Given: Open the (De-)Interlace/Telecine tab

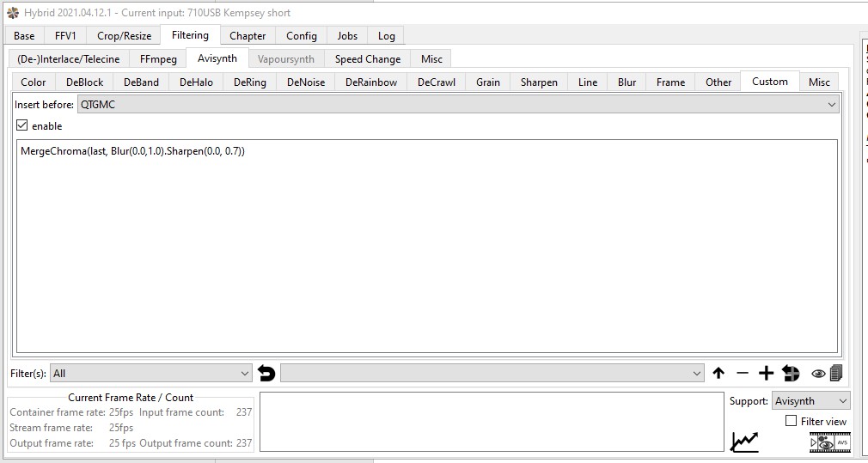Looking at the screenshot, I should pos(69,59).
